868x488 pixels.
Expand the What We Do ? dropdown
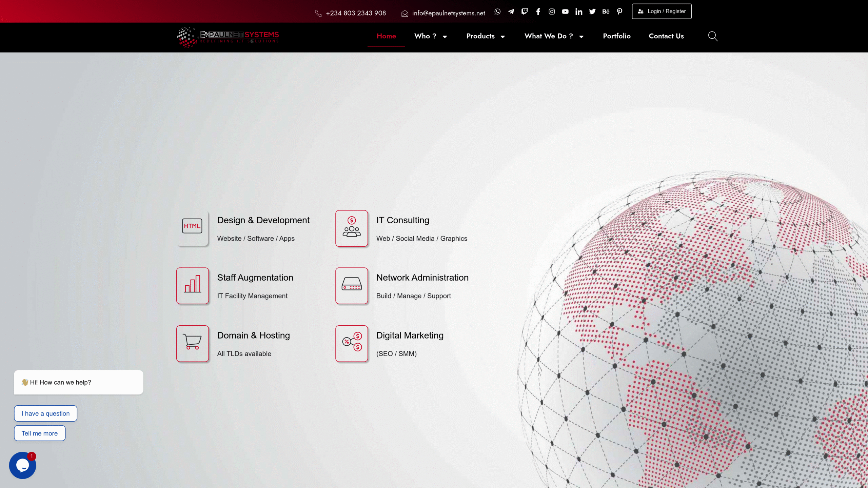point(554,36)
